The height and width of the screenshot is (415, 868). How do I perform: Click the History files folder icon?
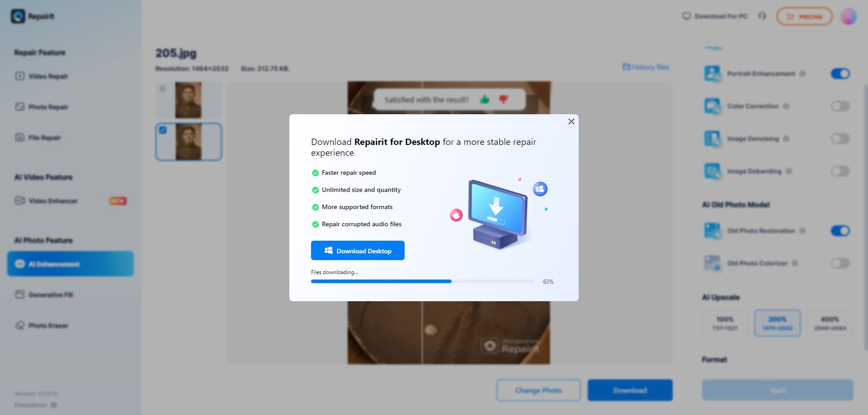pos(626,67)
